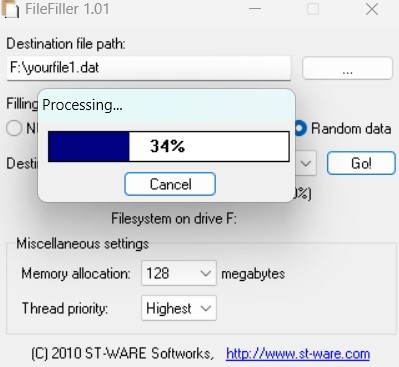Cancel the processing operation

[170, 184]
